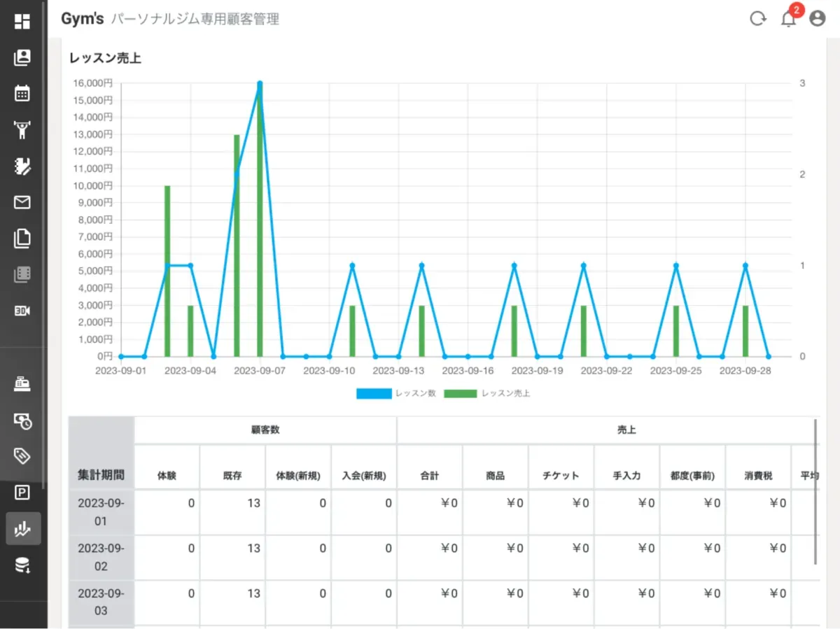Open the boxed P icon in sidebar
Viewport: 840px width, 629px height.
pos(22,493)
